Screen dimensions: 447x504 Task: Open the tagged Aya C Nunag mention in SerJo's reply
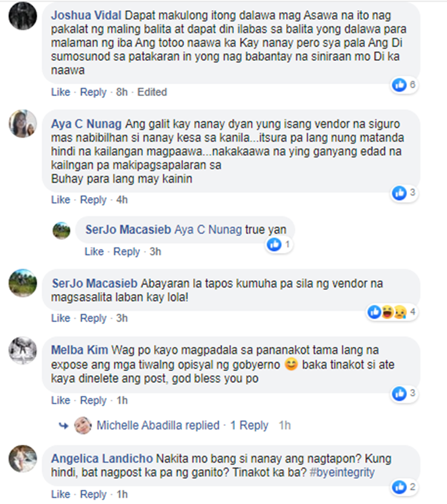point(208,230)
